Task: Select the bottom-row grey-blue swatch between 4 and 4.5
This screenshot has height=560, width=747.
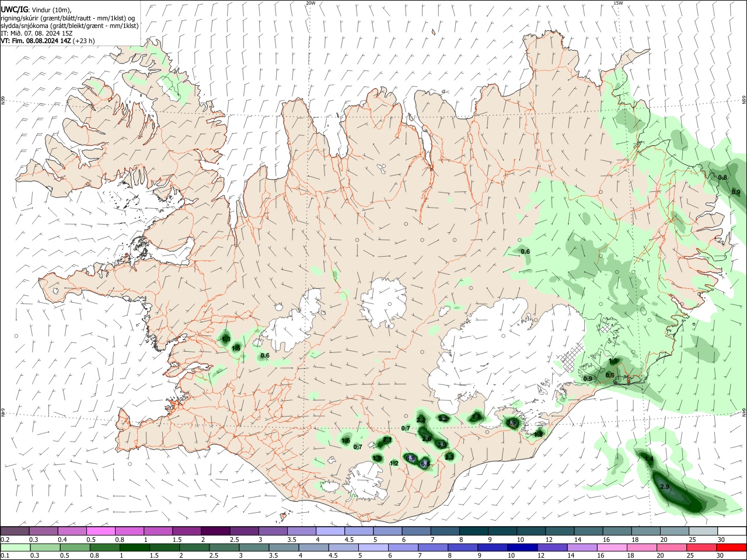Action: 313,547
